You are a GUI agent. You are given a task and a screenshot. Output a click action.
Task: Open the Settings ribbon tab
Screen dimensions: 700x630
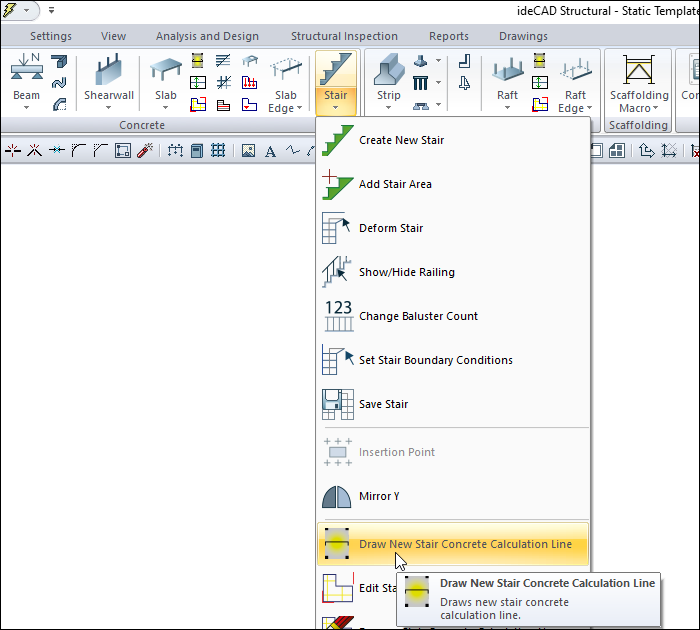pyautogui.click(x=51, y=36)
